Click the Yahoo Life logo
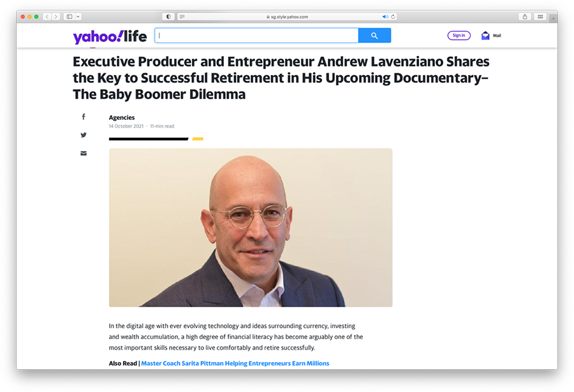Screen dimensions: 574x392 (x=110, y=36)
